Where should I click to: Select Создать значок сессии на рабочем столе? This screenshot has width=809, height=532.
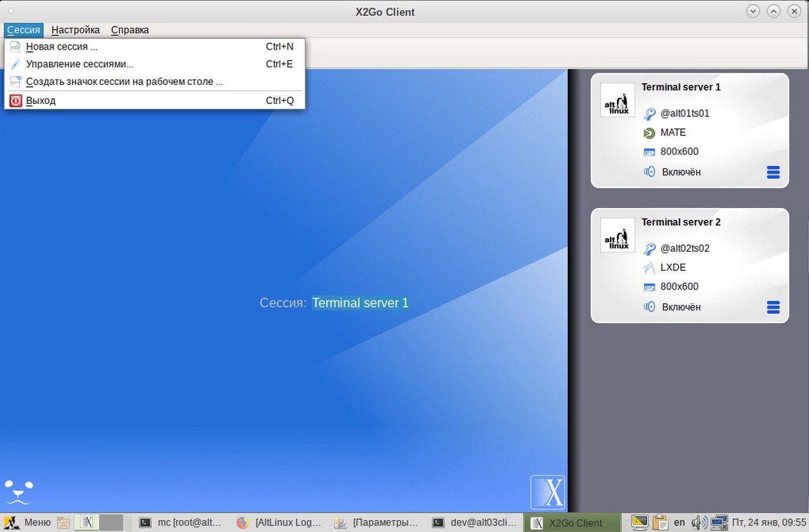pyautogui.click(x=155, y=82)
